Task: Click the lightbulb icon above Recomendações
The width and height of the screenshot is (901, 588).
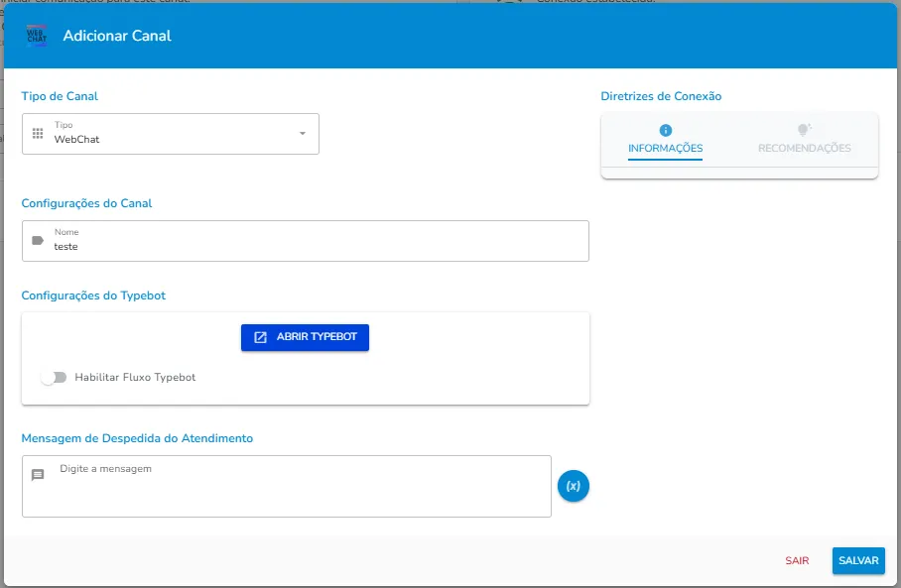Action: tap(804, 130)
